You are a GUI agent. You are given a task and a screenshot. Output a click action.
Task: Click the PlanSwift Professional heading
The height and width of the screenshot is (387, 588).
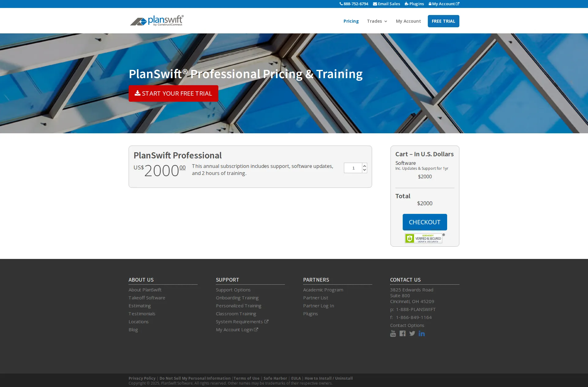[178, 156]
